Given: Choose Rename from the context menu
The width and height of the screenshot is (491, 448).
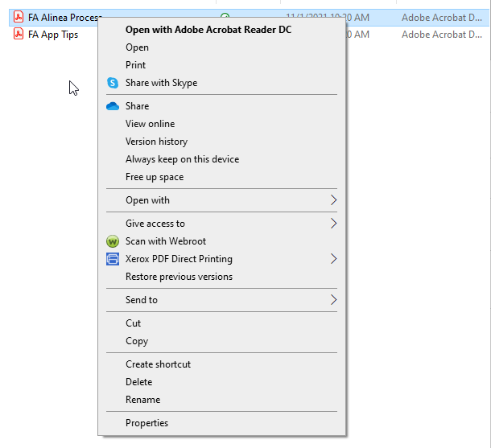Looking at the screenshot, I should point(221,400).
